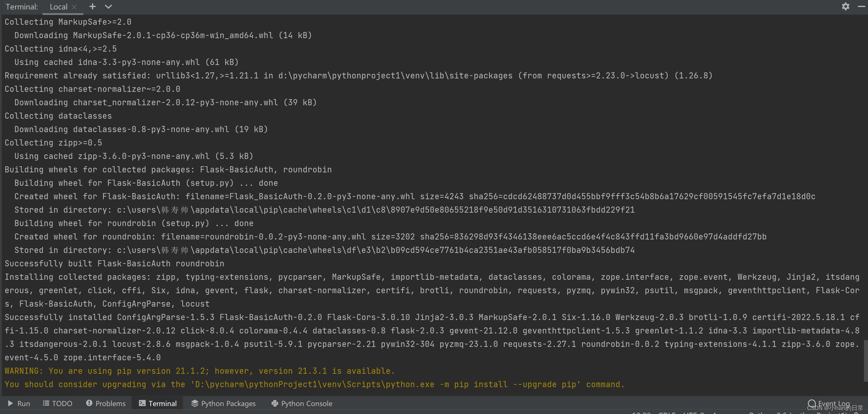This screenshot has height=414, width=868.
Task: Click the Python Packages label
Action: (x=228, y=403)
